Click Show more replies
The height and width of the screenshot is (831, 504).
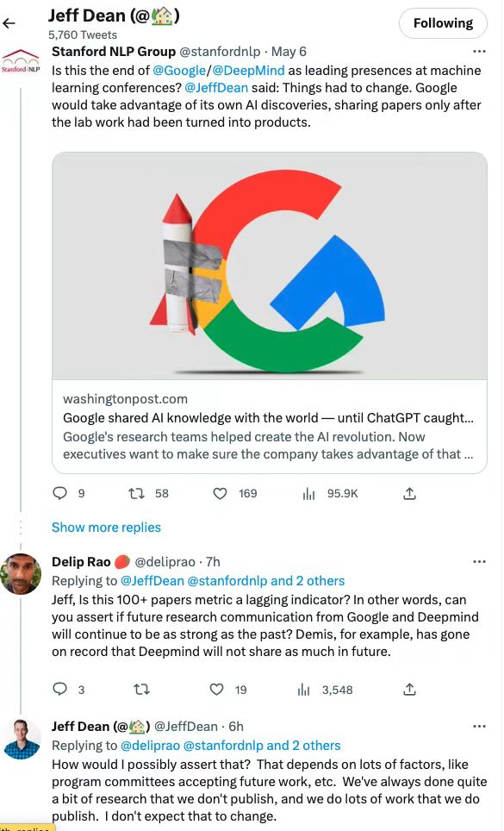(x=106, y=527)
